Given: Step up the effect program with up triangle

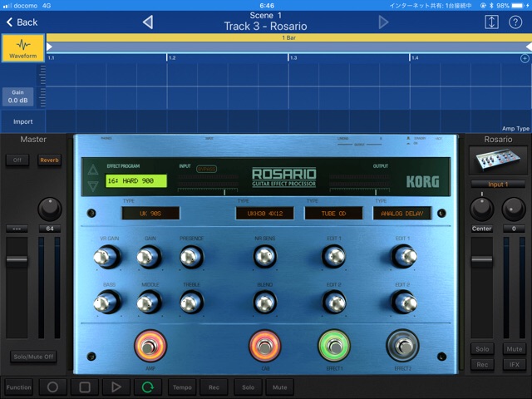Looking at the screenshot, I should (x=93, y=170).
